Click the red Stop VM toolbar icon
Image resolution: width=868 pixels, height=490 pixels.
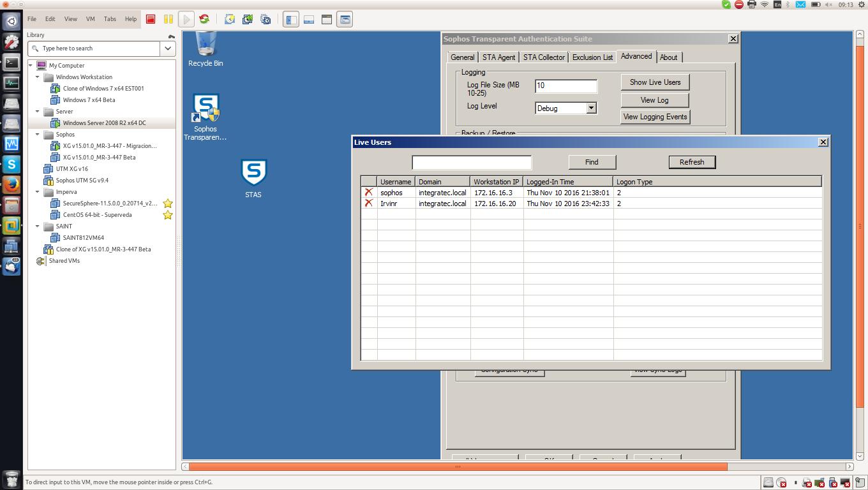click(x=151, y=19)
